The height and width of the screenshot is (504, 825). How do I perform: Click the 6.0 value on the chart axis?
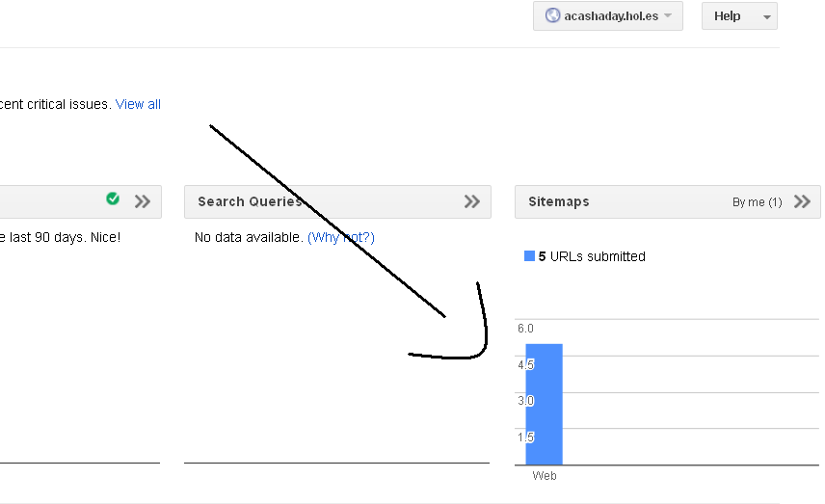coord(525,329)
